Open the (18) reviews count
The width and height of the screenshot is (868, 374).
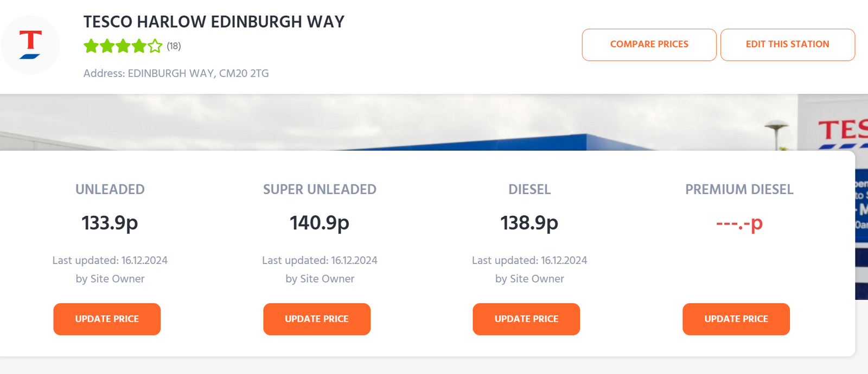174,46
